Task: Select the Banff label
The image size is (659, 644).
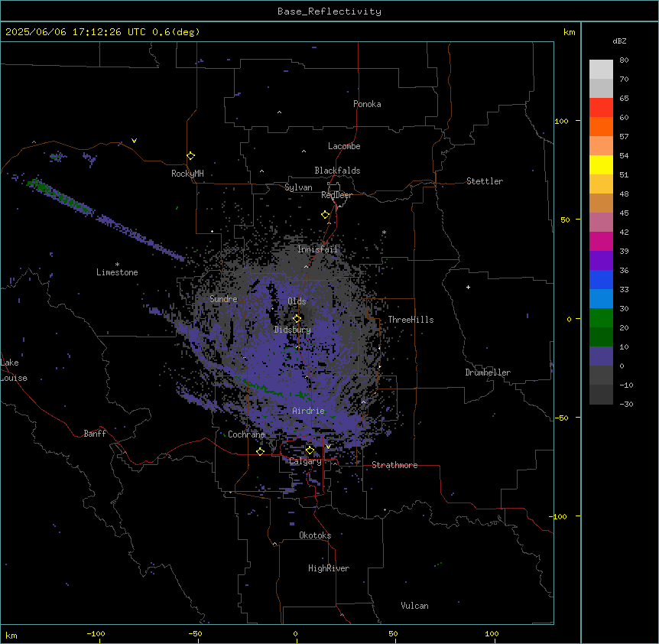Action: [95, 434]
